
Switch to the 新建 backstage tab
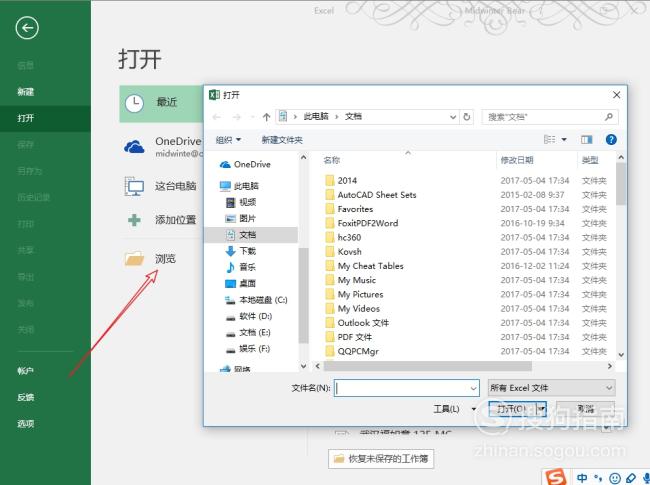25,92
